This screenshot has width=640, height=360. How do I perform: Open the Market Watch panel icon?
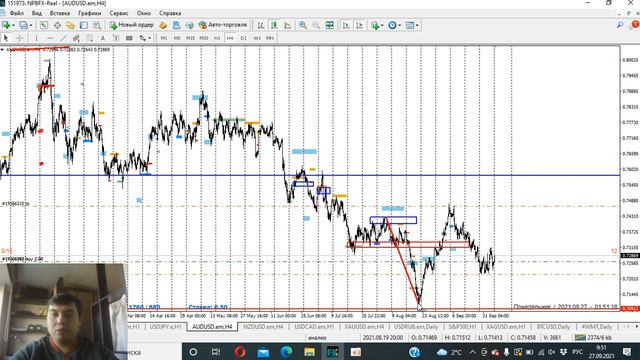pos(44,25)
